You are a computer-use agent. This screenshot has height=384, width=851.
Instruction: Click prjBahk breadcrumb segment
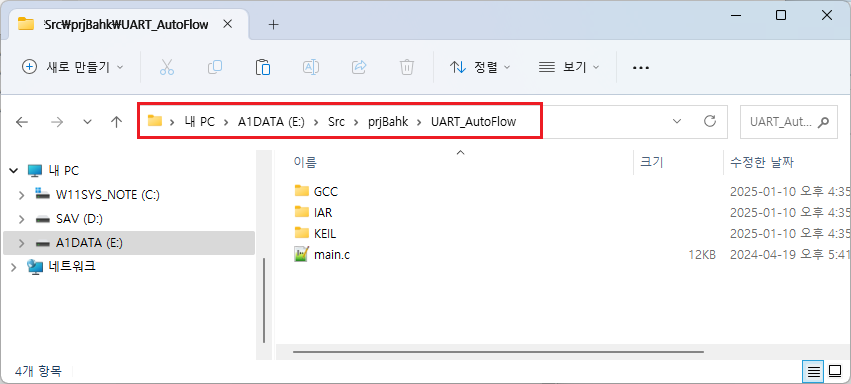[x=388, y=121]
